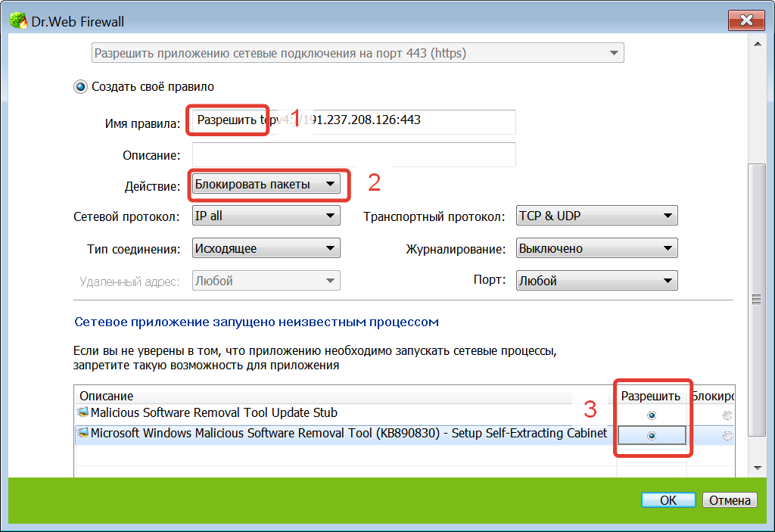Expand the 'Сетевой протокол' IP all dropdown

[266, 216]
